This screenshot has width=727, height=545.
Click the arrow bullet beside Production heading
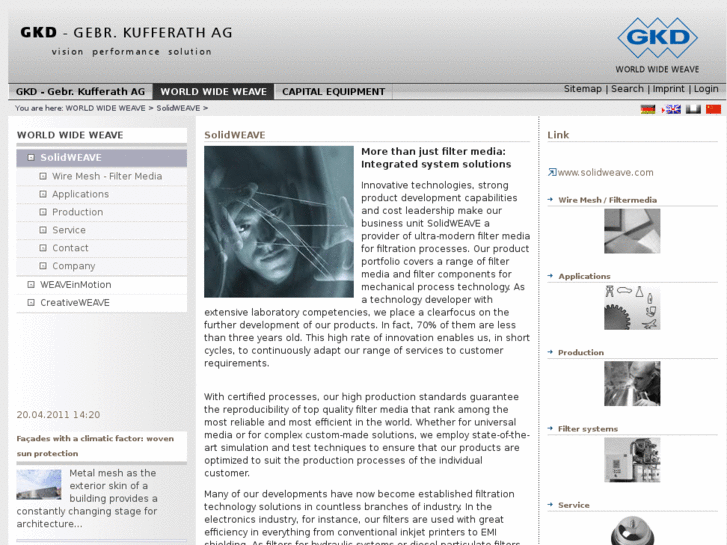(550, 352)
